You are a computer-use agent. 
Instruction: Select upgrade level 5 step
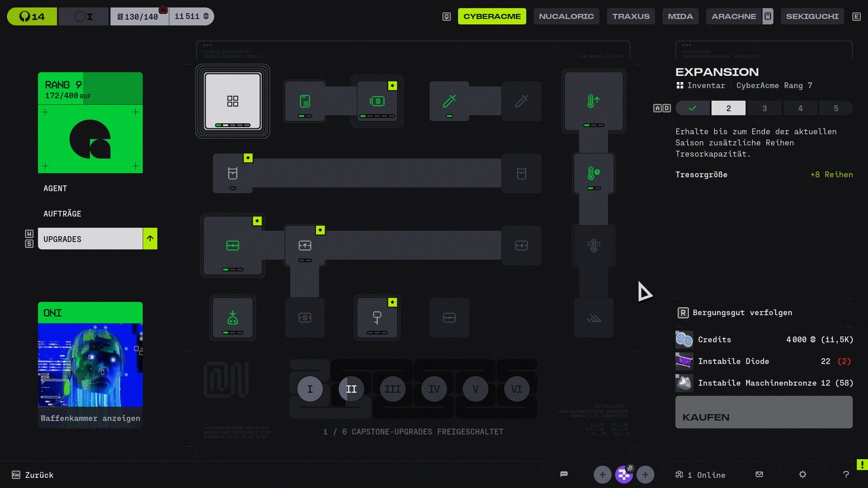point(835,108)
